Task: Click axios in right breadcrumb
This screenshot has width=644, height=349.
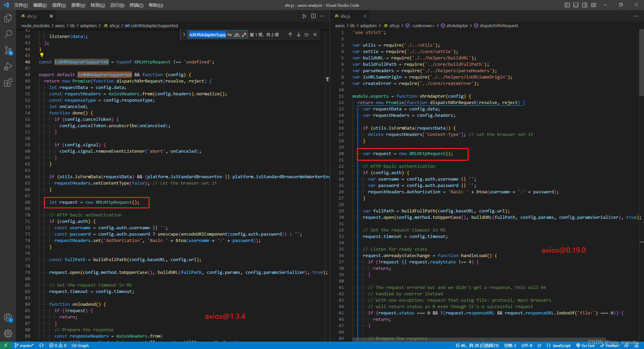Action: point(340,26)
